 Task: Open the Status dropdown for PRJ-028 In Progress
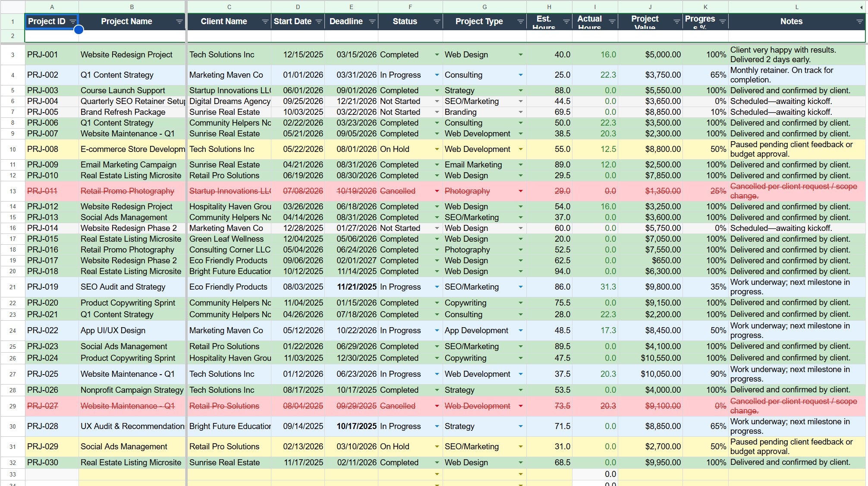(x=437, y=426)
